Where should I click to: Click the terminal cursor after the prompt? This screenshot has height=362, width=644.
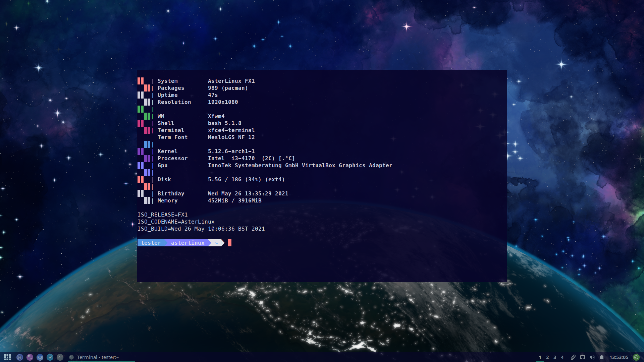coord(230,243)
